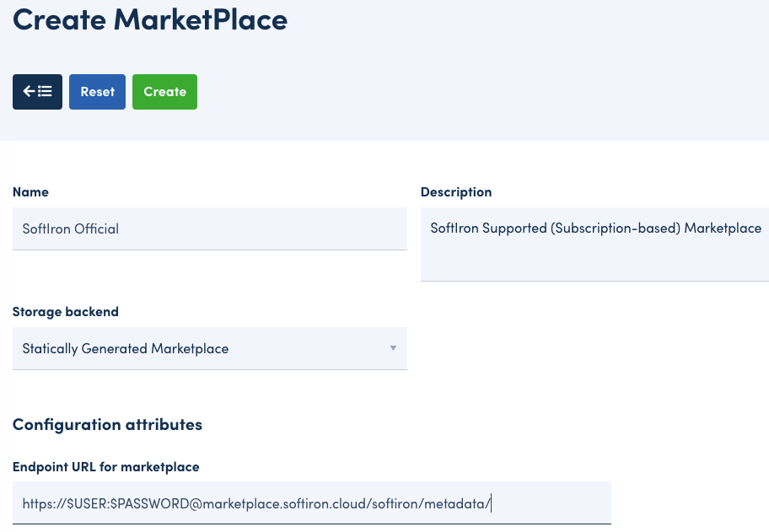This screenshot has height=532, width=769.
Task: Click the Name field label
Action: (30, 192)
